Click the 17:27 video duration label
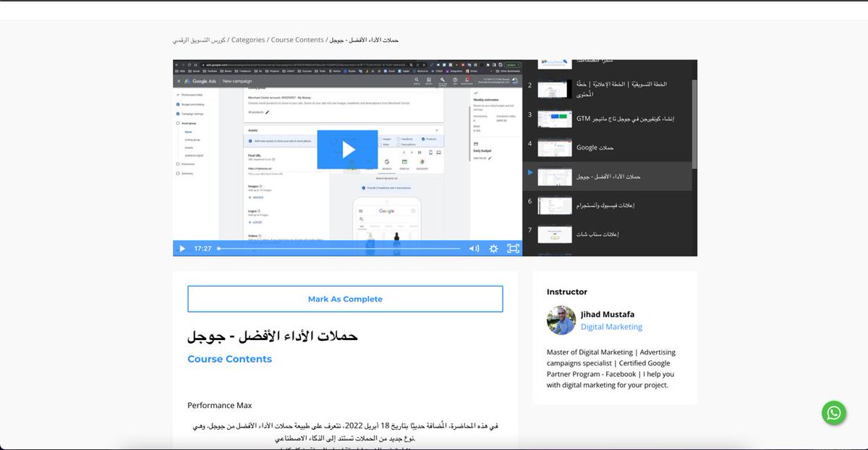This screenshot has width=868, height=450. click(x=203, y=249)
